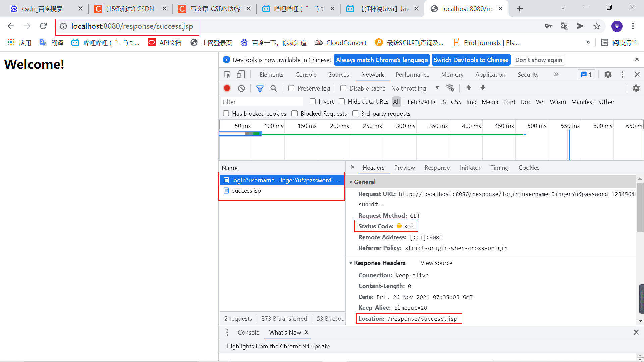
Task: Select the success.jsp request
Action: 247,191
